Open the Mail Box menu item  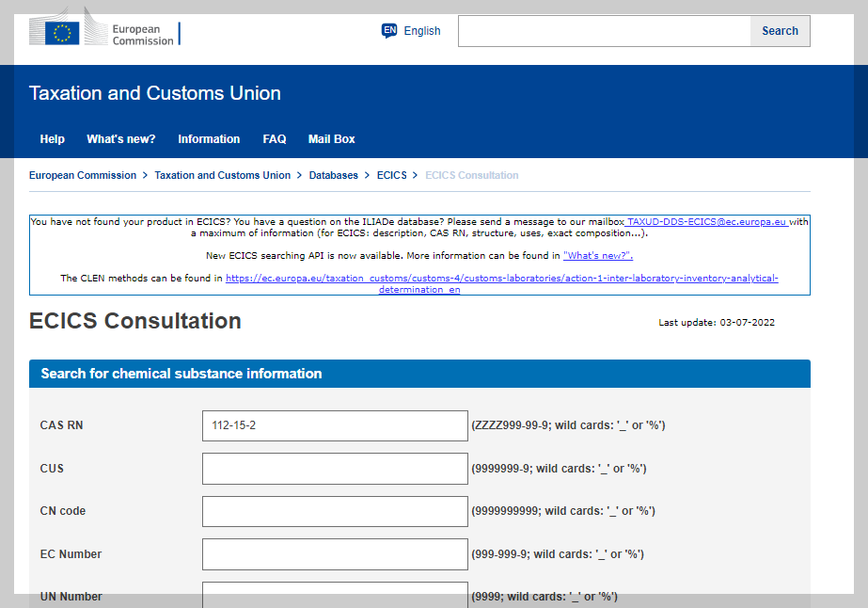[x=331, y=139]
